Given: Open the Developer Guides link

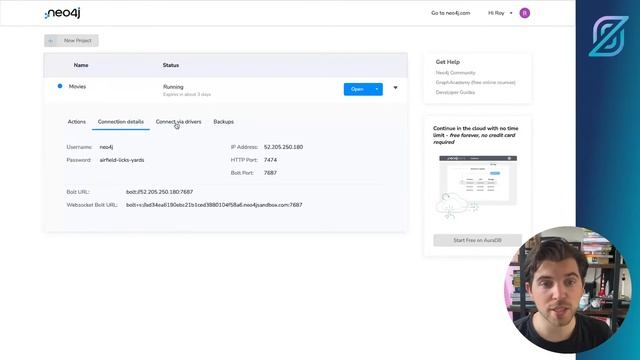Looking at the screenshot, I should click(455, 92).
